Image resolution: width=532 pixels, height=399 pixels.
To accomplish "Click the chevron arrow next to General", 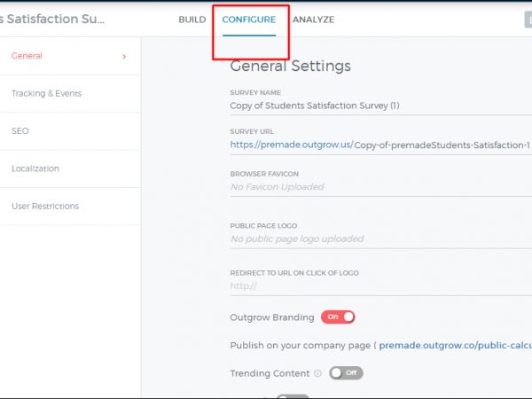I will [x=123, y=57].
